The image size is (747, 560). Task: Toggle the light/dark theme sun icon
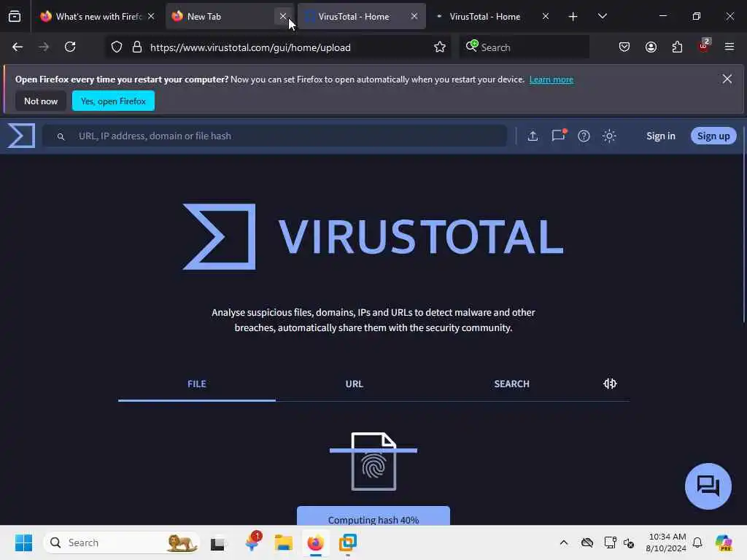coord(609,136)
